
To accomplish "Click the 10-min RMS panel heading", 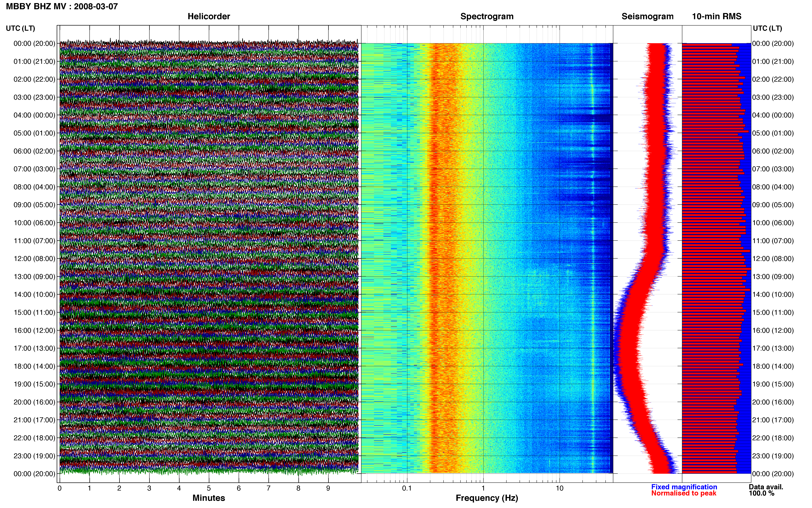I will tap(717, 16).
